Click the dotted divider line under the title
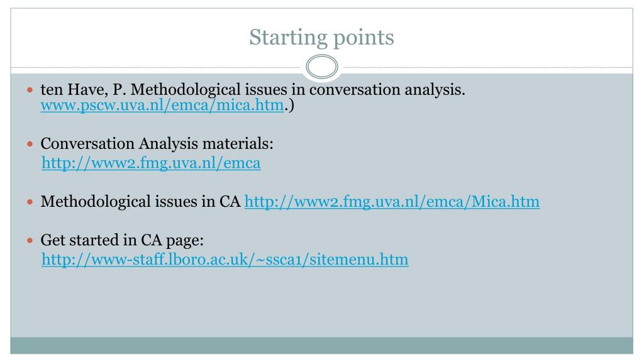This screenshot has width=644, height=362. pyautogui.click(x=157, y=67)
